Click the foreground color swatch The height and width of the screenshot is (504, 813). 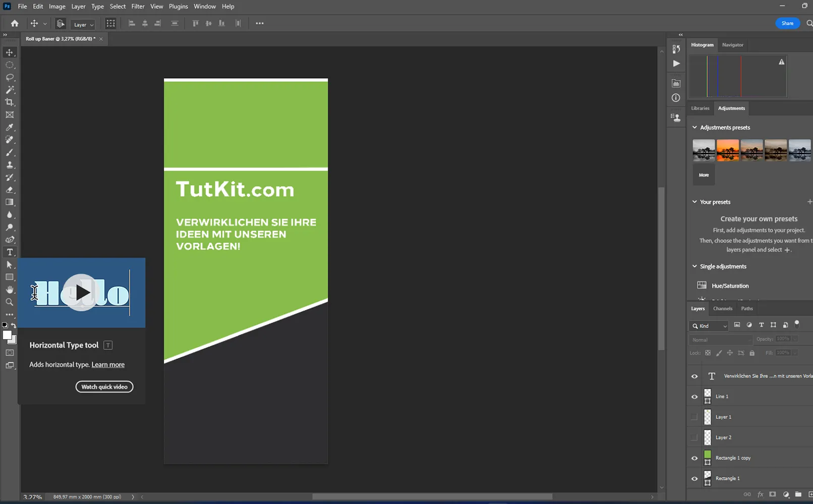[7, 336]
